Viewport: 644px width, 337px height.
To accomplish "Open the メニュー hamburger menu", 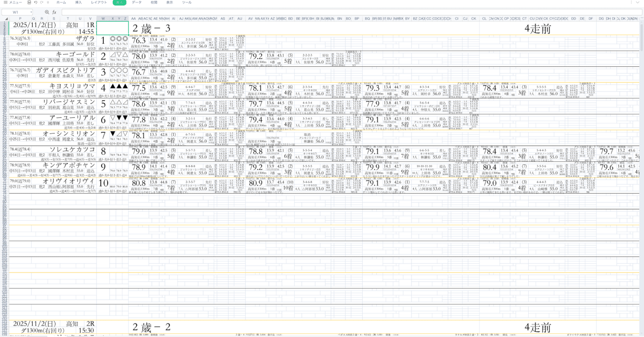I will point(12,3).
